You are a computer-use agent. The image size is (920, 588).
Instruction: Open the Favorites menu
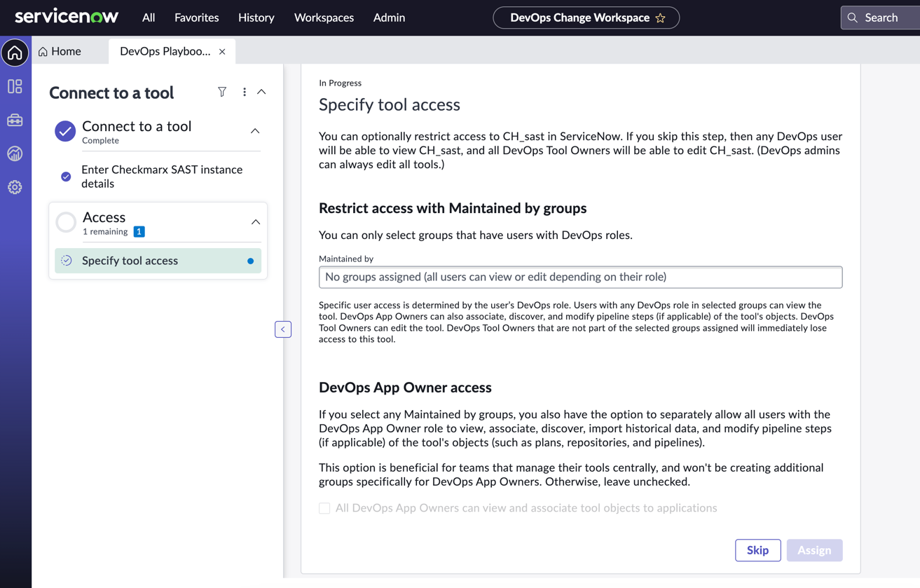[x=197, y=18]
